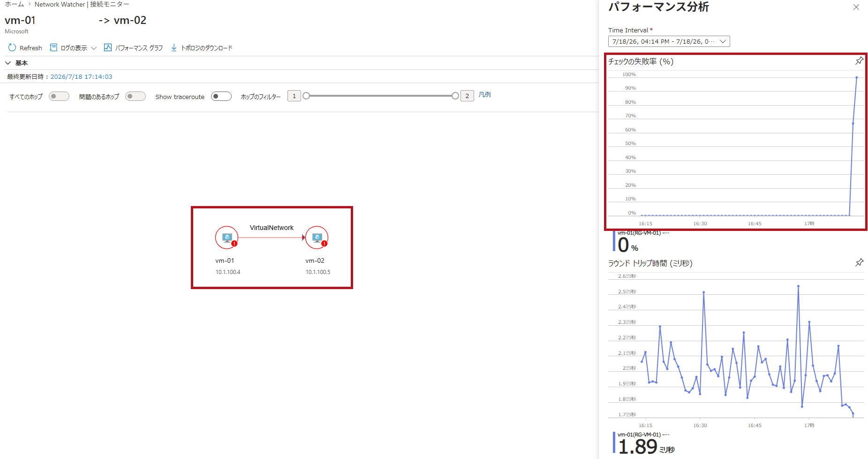Open Network Watcher | 接続モニター breadcrumb
The height and width of the screenshot is (459, 868).
click(x=82, y=4)
